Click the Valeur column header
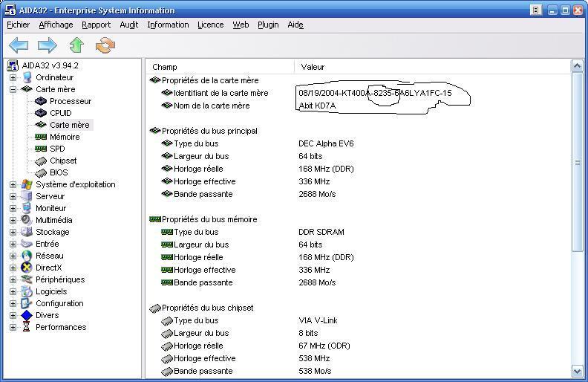Viewport: 588px width, 382px height. [432, 67]
